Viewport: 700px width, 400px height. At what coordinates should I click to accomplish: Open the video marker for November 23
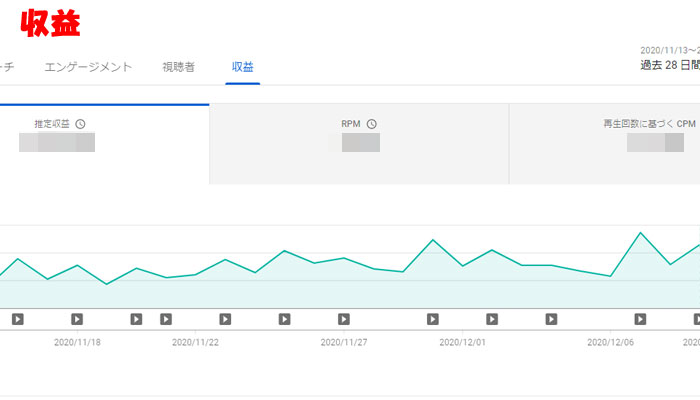225,319
